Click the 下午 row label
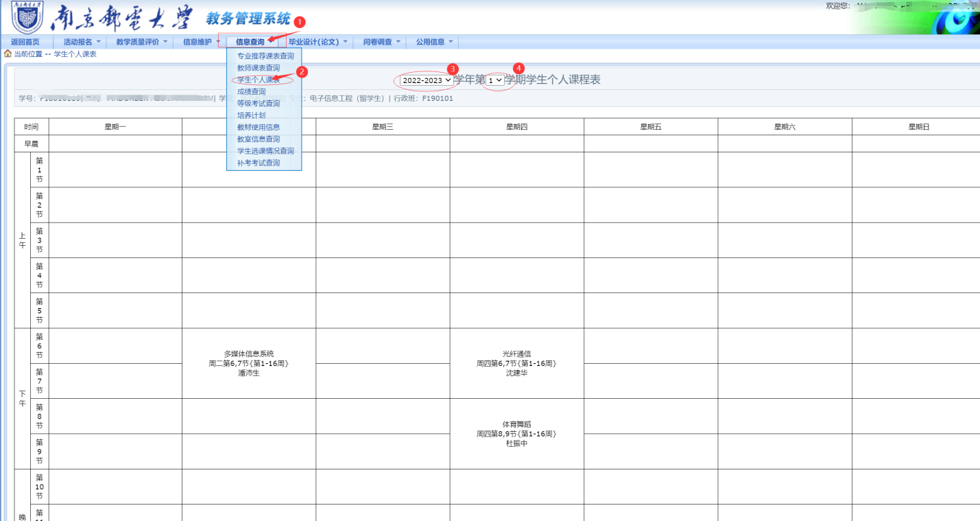Viewport: 980px width, 521px height. tap(22, 399)
